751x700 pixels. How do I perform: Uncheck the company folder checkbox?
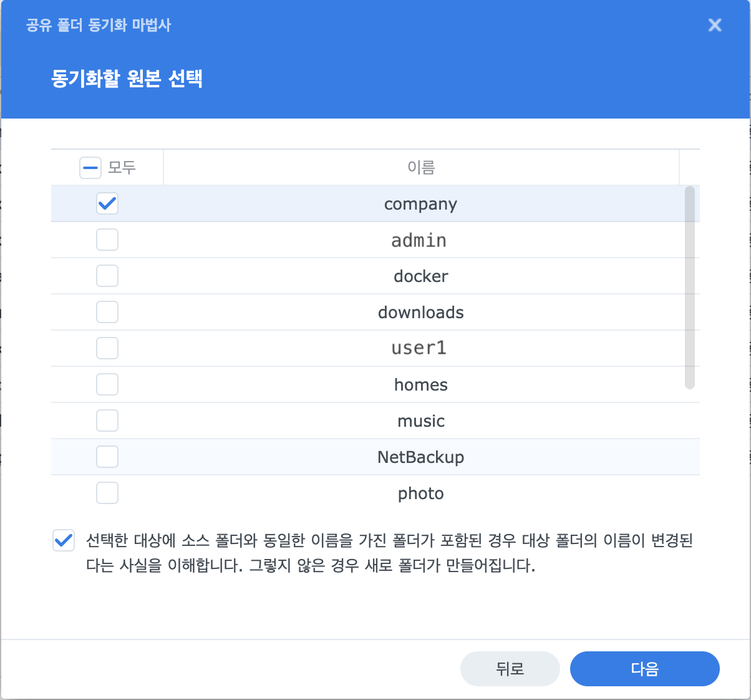(x=107, y=203)
